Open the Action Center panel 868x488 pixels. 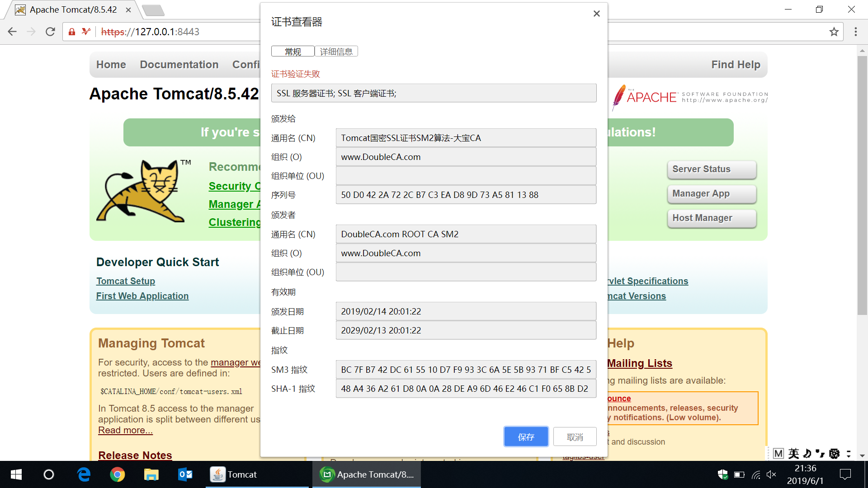[x=845, y=474]
